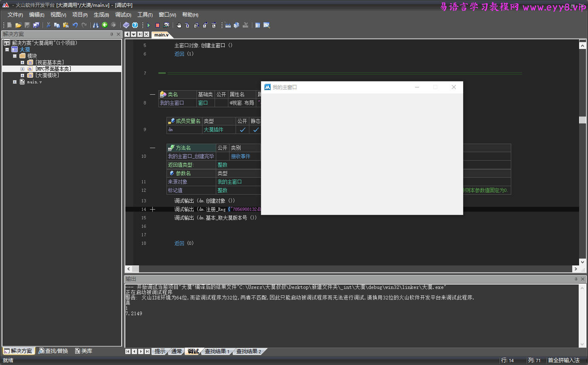Collapse the 大漠 project node
The height and width of the screenshot is (365, 588).
pyautogui.click(x=7, y=49)
